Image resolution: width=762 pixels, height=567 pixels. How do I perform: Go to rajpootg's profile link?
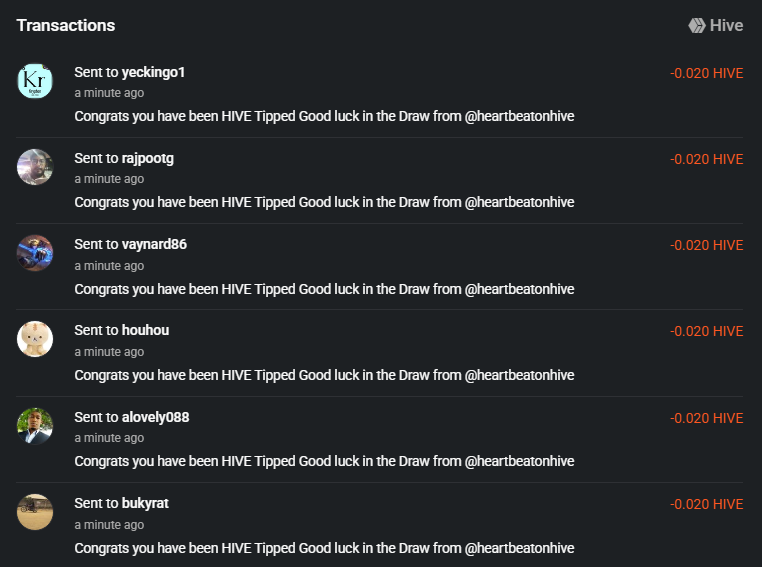pyautogui.click(x=148, y=159)
